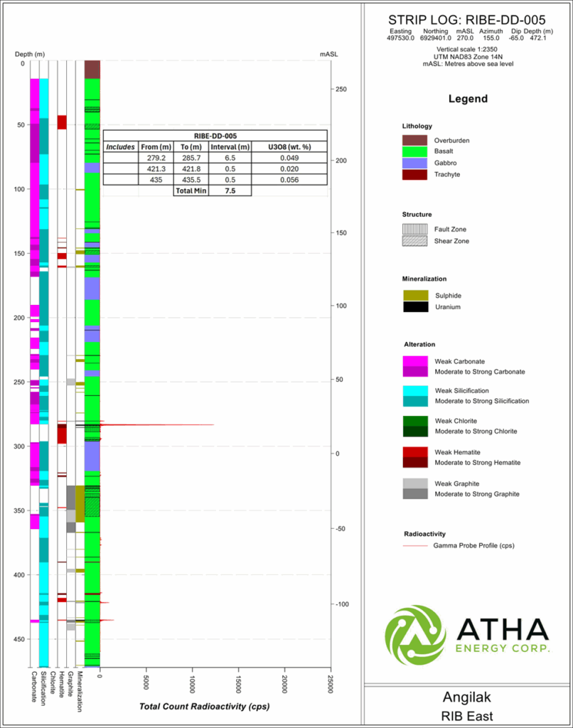Screen dimensions: 573x728
Task: Select the Overburden lithology swatch in legend
Action: pos(415,140)
